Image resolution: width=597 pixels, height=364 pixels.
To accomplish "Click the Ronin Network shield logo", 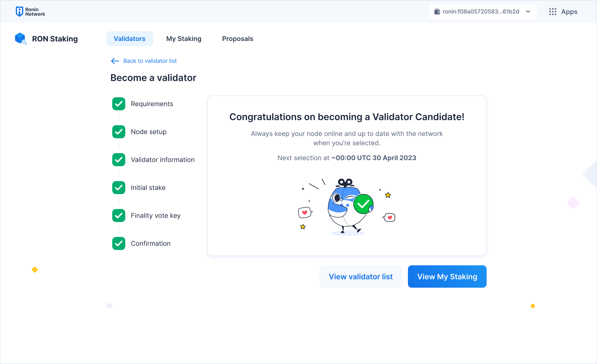I will 19,11.
